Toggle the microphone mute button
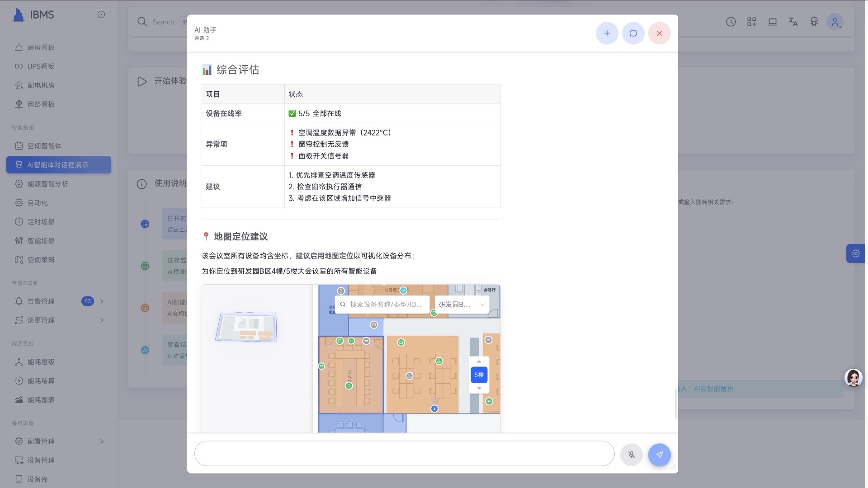This screenshot has height=488, width=868. 631,455
